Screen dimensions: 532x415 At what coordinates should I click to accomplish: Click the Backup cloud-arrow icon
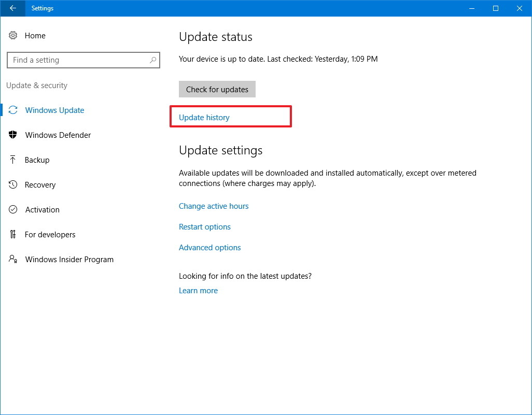tap(13, 160)
